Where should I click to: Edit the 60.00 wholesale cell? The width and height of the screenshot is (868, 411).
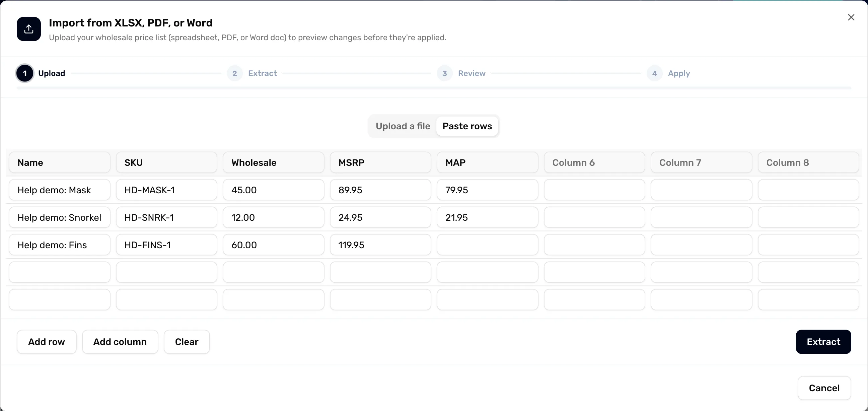[273, 245]
